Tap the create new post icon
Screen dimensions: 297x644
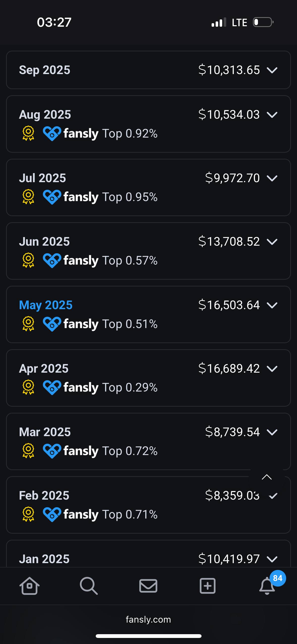[x=208, y=586]
